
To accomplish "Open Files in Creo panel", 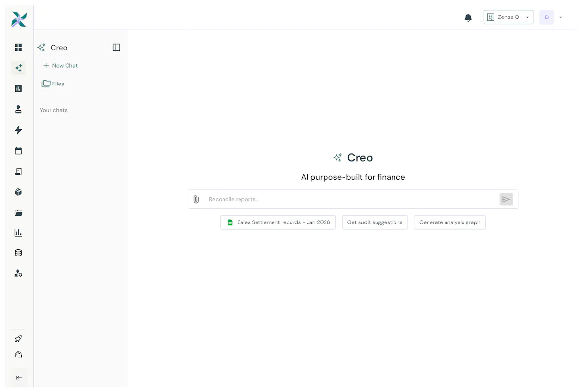I will tap(53, 84).
